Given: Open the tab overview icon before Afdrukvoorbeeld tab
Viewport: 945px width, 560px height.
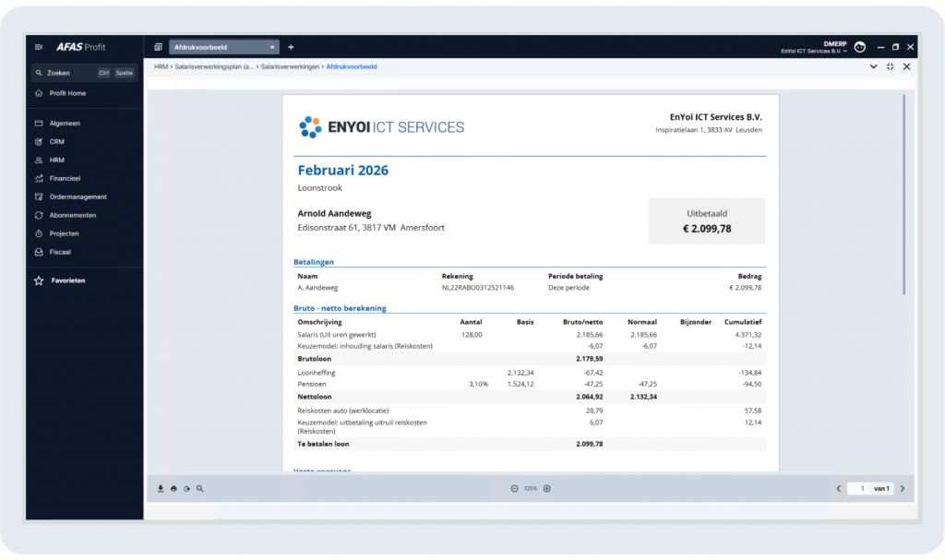Looking at the screenshot, I should 158,47.
